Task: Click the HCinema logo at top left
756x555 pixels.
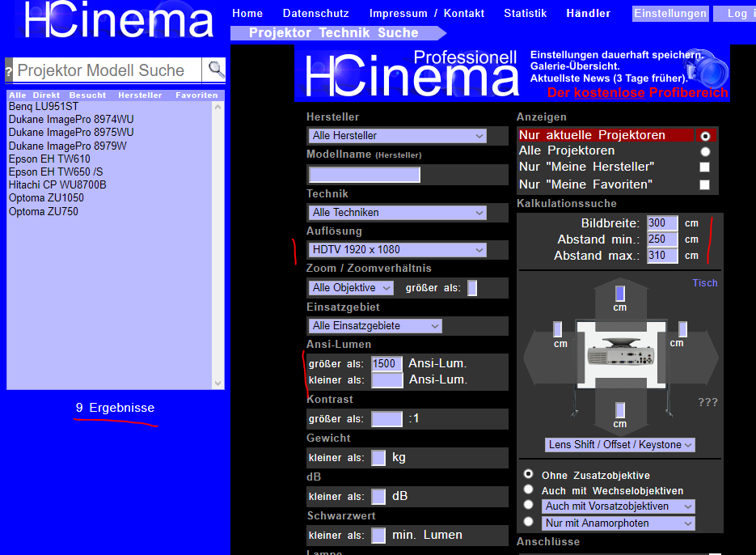Action: point(118,20)
